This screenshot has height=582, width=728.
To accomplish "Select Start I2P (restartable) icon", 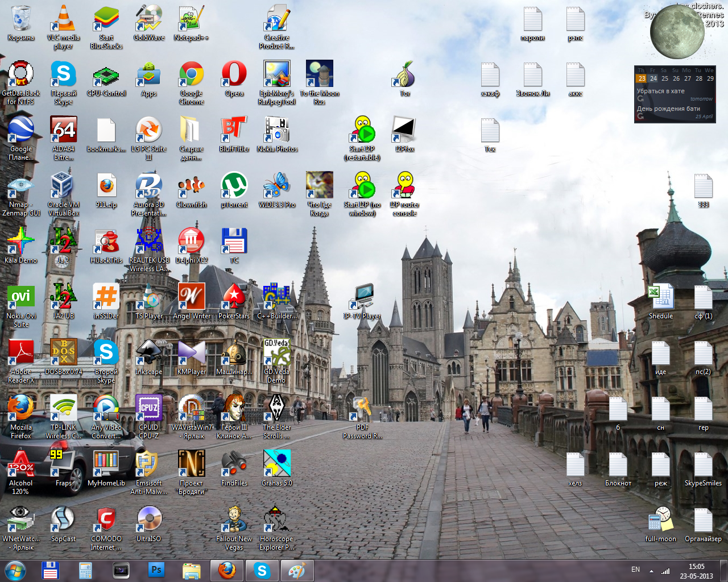I will [362, 138].
